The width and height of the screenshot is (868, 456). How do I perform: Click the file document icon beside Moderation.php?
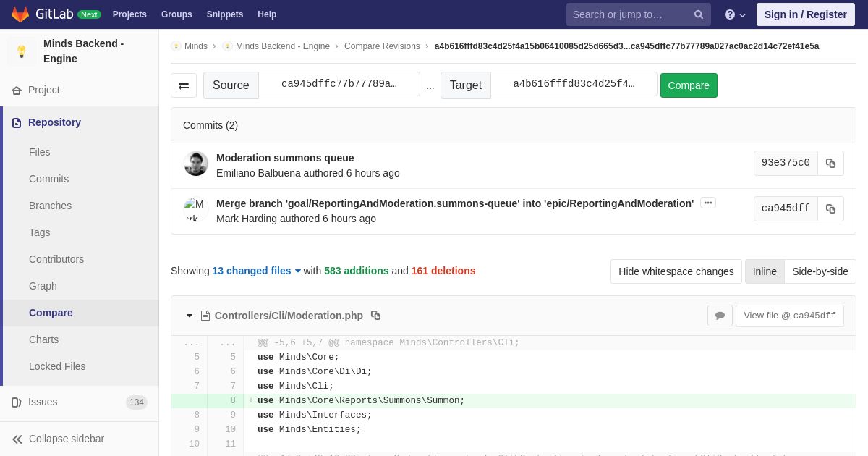pos(205,316)
